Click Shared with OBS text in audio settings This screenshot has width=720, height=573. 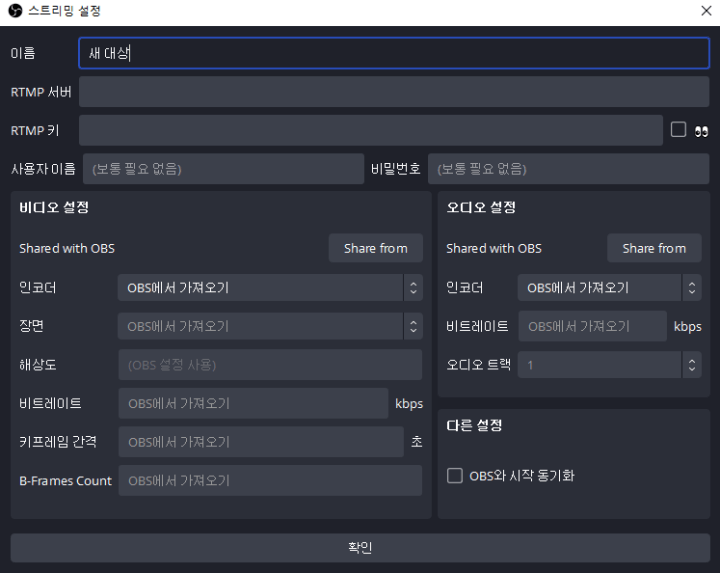coord(494,248)
